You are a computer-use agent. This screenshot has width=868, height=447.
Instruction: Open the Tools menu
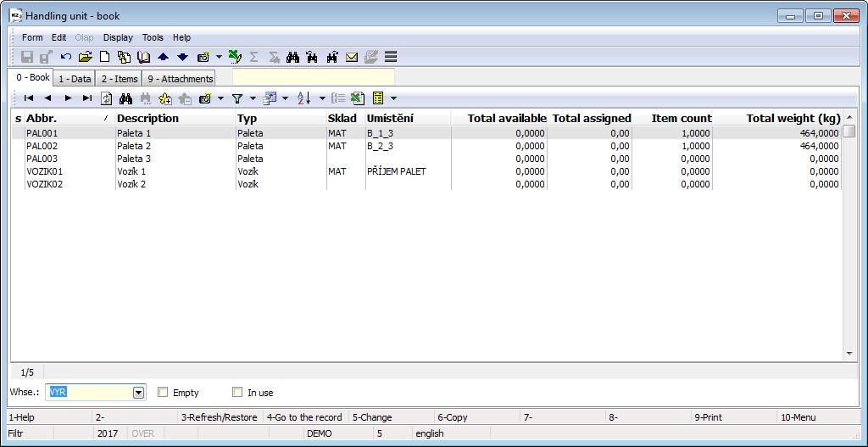click(153, 37)
